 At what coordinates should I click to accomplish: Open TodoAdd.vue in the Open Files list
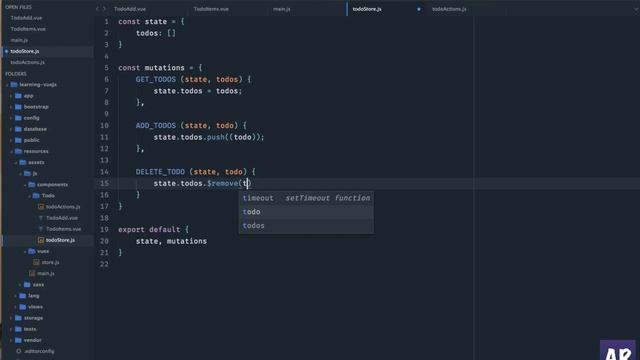tap(26, 18)
